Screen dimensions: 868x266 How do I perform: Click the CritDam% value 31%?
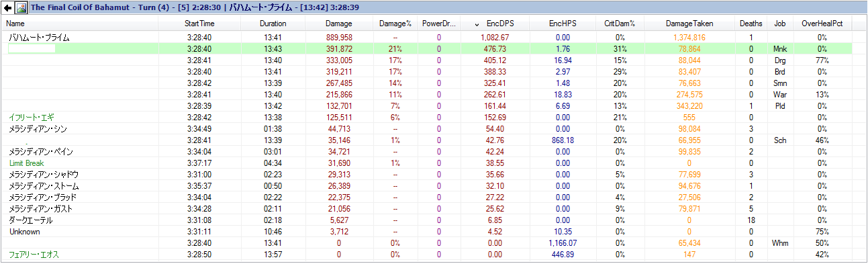point(620,49)
